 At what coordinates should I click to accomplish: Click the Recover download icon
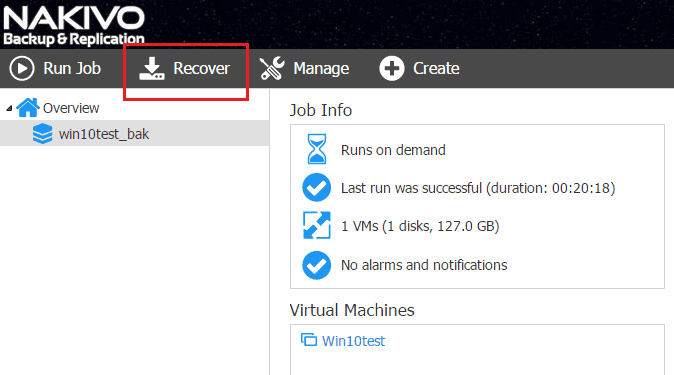tap(152, 68)
